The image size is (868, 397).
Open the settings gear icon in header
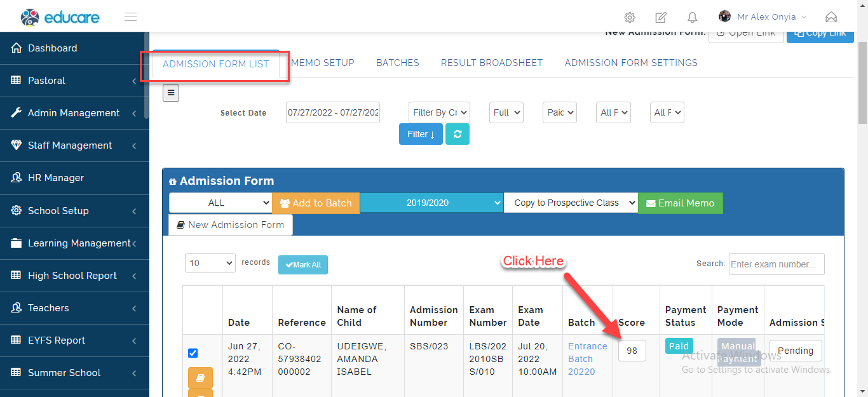[630, 17]
